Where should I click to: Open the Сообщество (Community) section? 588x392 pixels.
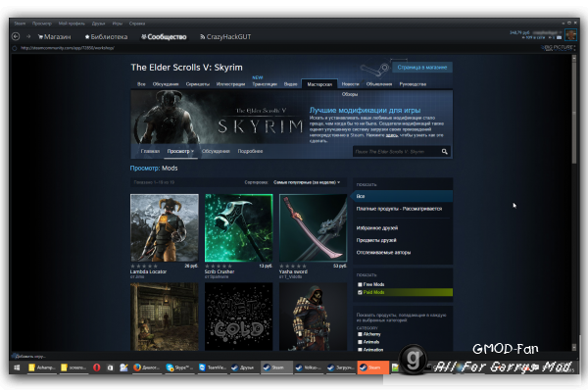coord(164,37)
